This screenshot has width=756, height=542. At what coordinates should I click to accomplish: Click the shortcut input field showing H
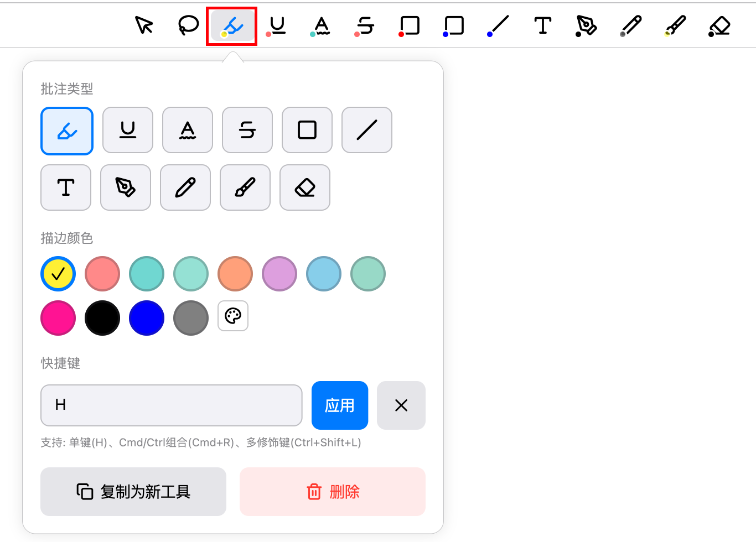pos(172,405)
